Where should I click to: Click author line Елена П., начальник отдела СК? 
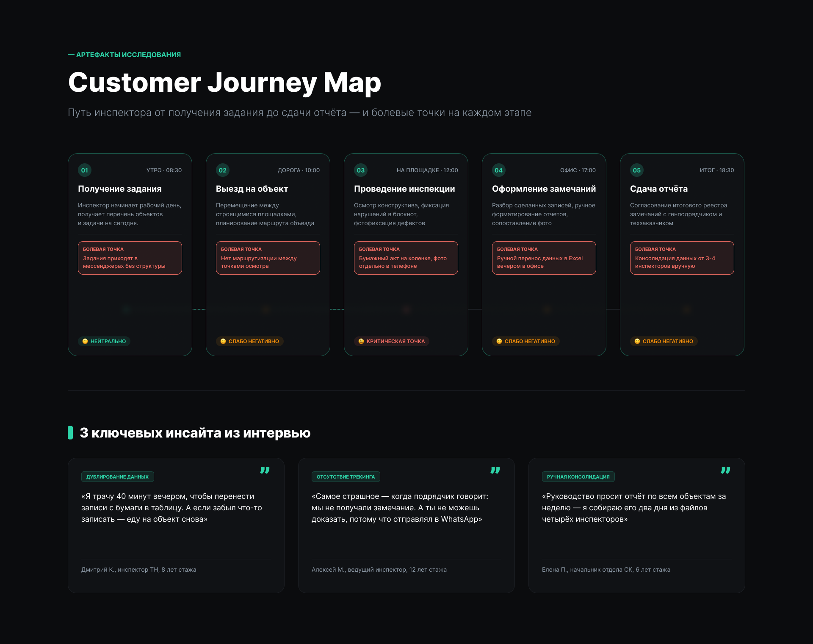606,570
